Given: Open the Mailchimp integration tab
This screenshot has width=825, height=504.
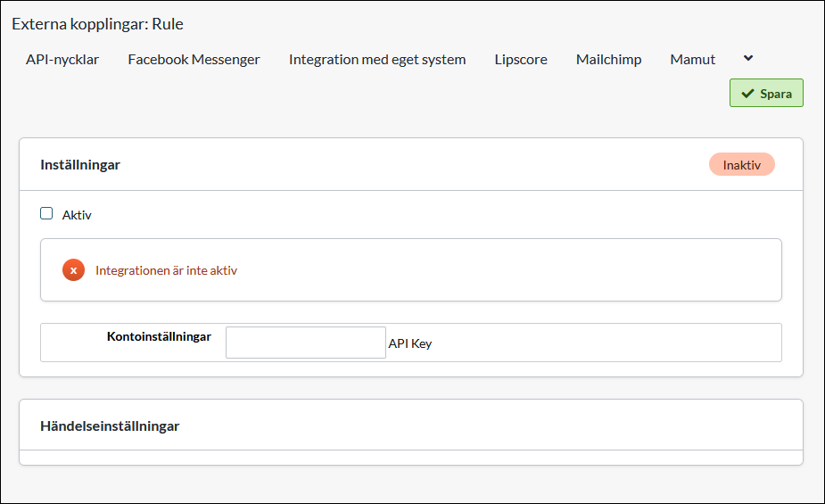Looking at the screenshot, I should point(608,60).
